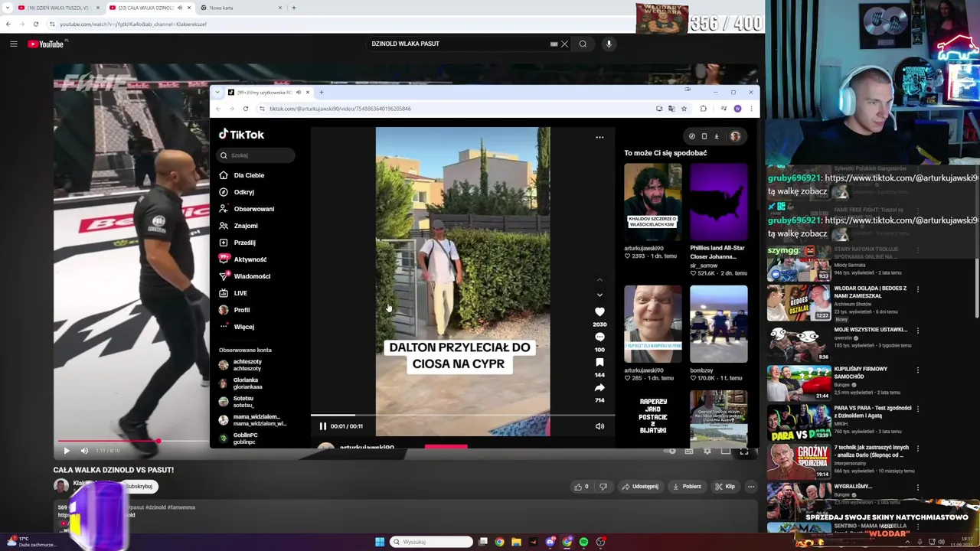Open tab search dropdown in TikTok window
This screenshot has height=551, width=980.
point(217,93)
